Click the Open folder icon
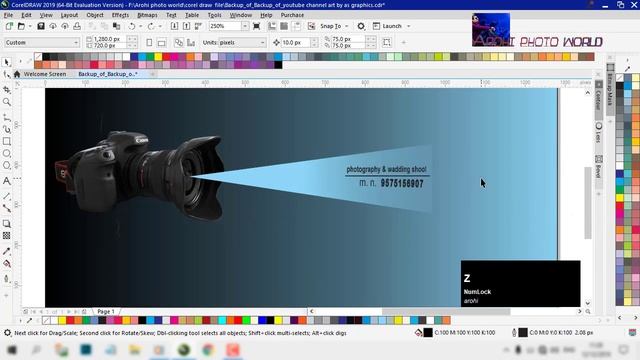The image size is (640, 360). (x=21, y=26)
